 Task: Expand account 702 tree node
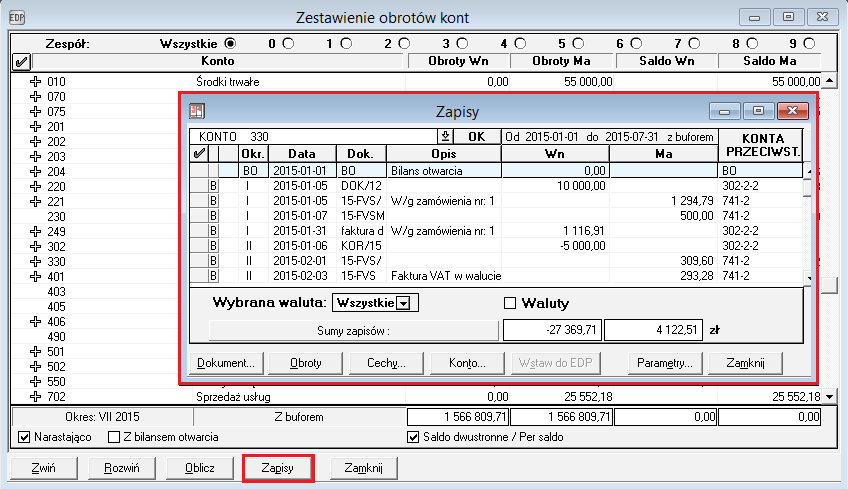click(x=36, y=397)
